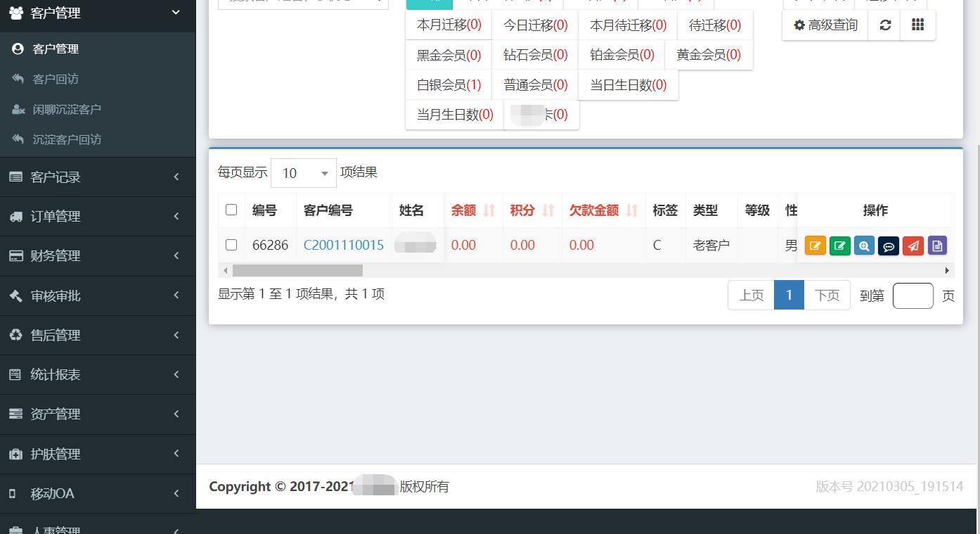Filter by 待迁移(0)

(715, 25)
